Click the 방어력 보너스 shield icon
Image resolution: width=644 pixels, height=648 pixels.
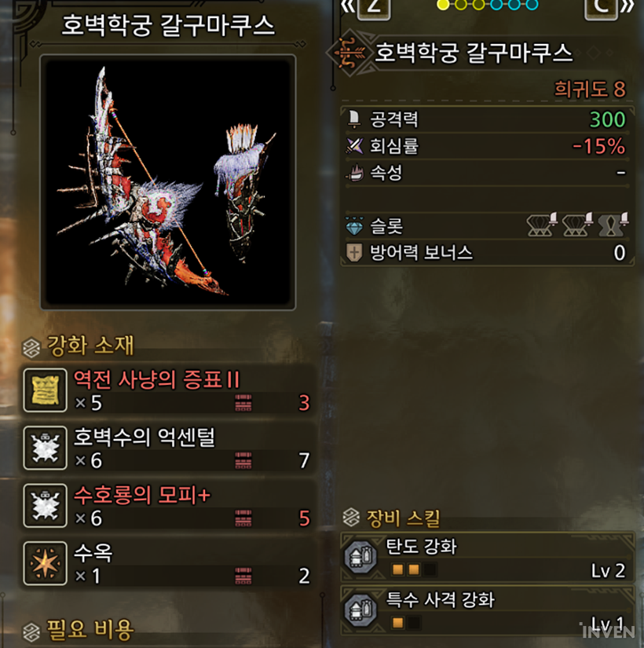tap(354, 252)
